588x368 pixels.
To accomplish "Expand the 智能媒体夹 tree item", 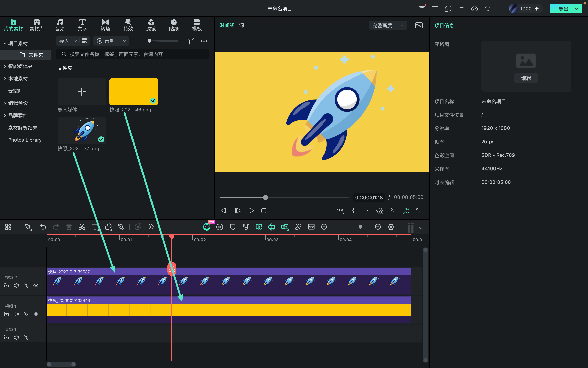I will pyautogui.click(x=5, y=66).
